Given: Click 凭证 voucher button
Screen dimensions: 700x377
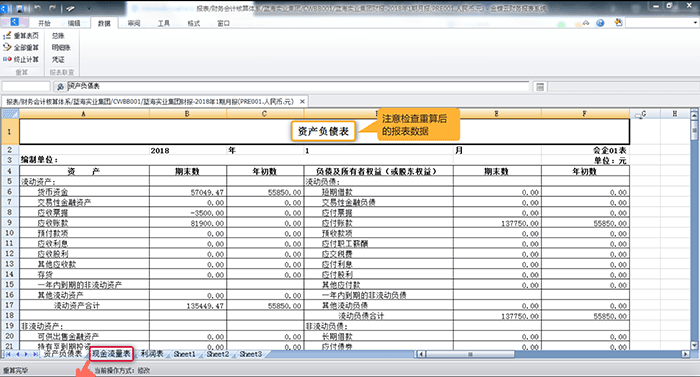Looking at the screenshot, I should click(x=58, y=59).
